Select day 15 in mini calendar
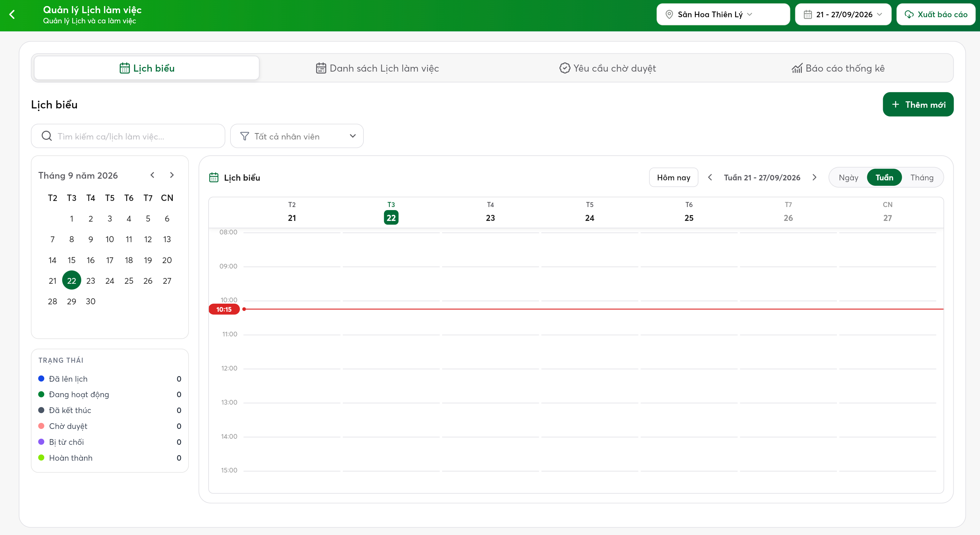The image size is (980, 535). 72,260
